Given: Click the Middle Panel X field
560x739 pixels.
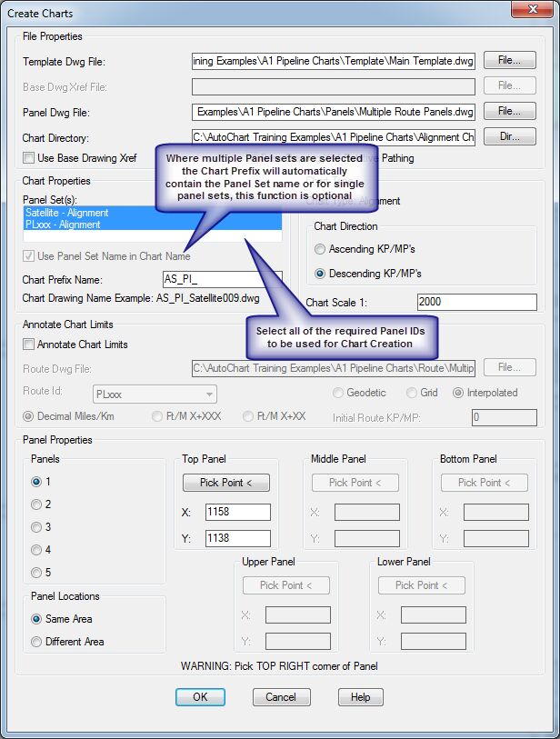Looking at the screenshot, I should click(x=367, y=513).
